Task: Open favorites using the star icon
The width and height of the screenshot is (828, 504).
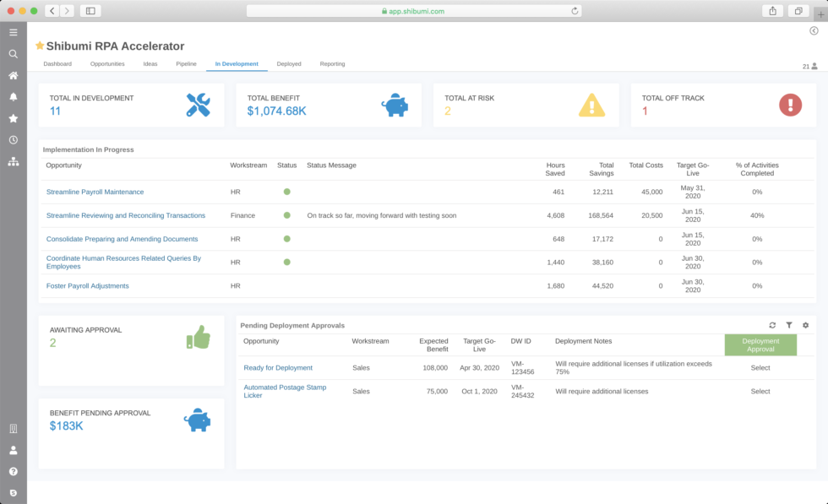Action: 14,118
